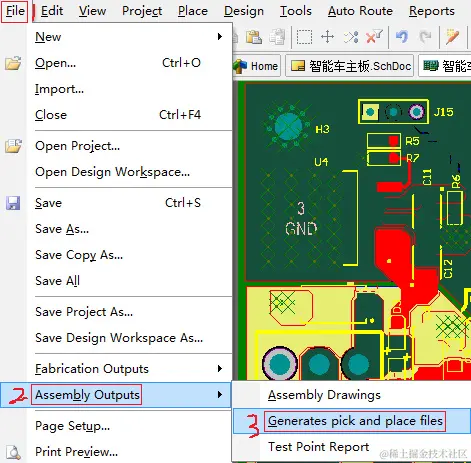This screenshot has height=463, width=471.
Task: Click the Clear Filter red X icon
Action: 374,37
